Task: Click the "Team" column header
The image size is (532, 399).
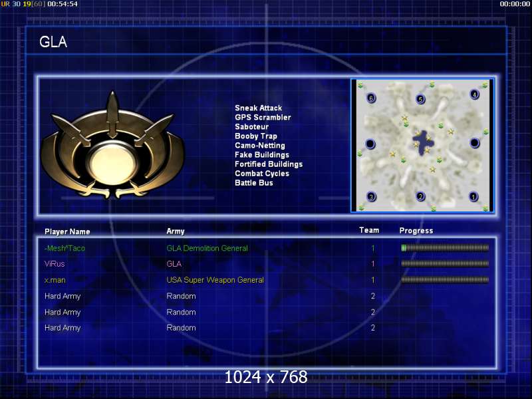Action: 369,230
